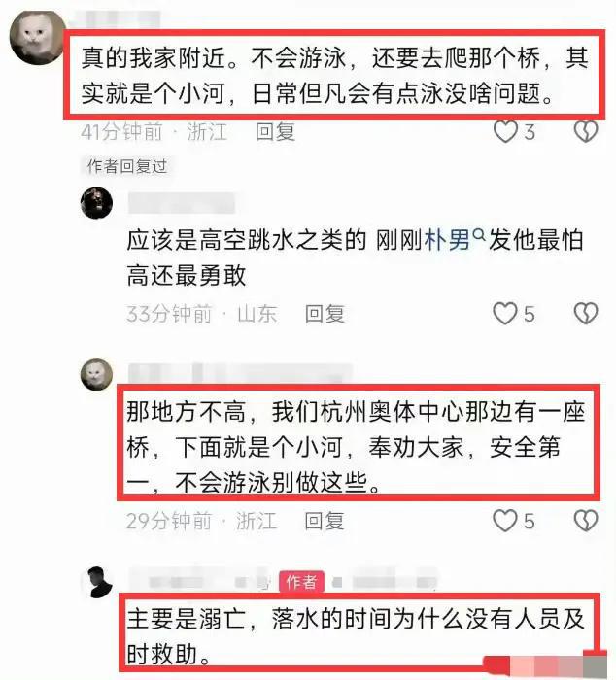Screen dimensions: 616x680
Task: Open the blurred username above 应该是高空跳水
Action: 182,203
